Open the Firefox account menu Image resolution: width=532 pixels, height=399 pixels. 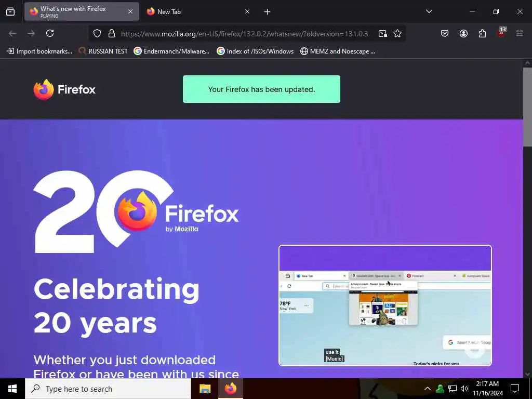[463, 33]
